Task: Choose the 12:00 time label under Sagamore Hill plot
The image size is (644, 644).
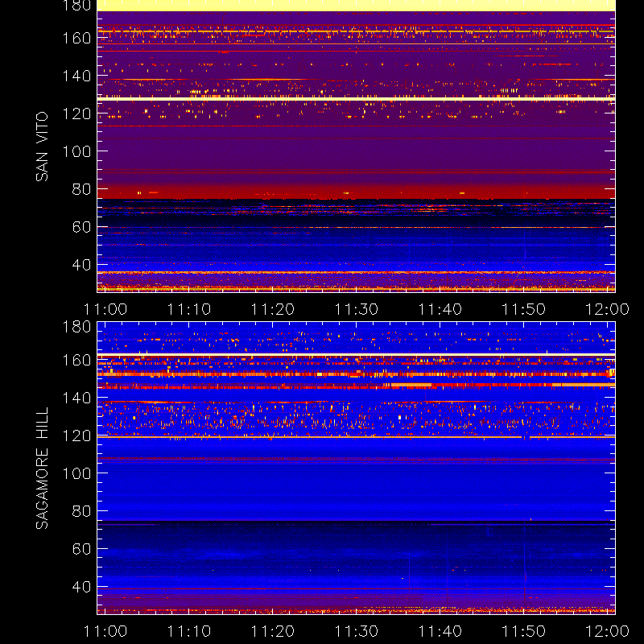Action: click(607, 631)
